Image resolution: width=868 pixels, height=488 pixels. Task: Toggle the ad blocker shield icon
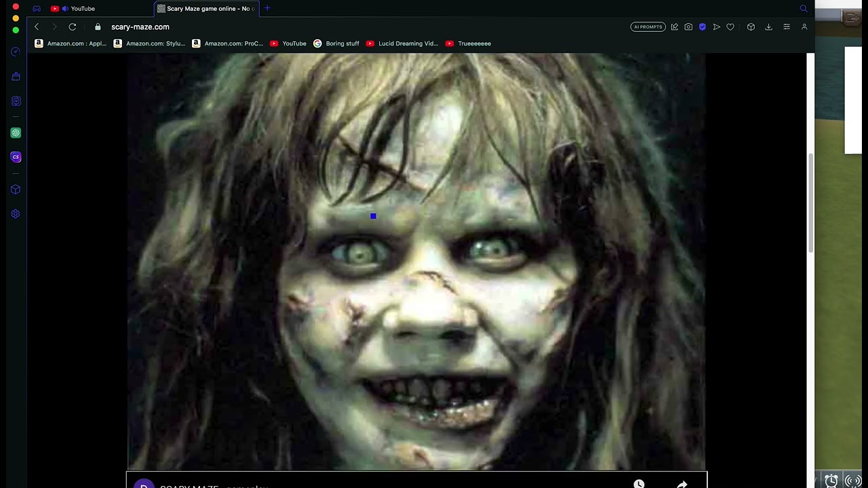point(703,27)
